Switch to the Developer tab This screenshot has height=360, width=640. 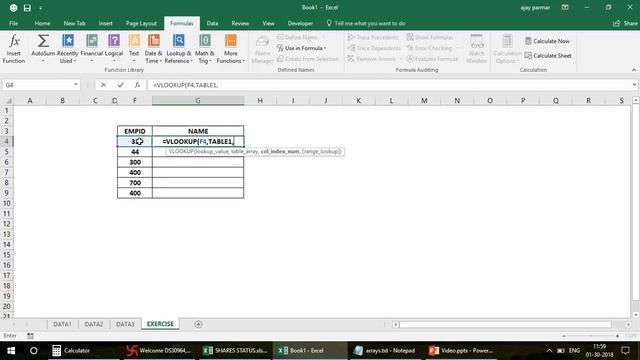coord(300,23)
